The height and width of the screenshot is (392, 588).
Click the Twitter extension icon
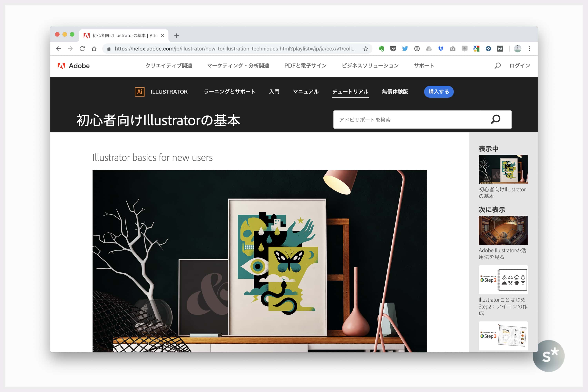(405, 49)
